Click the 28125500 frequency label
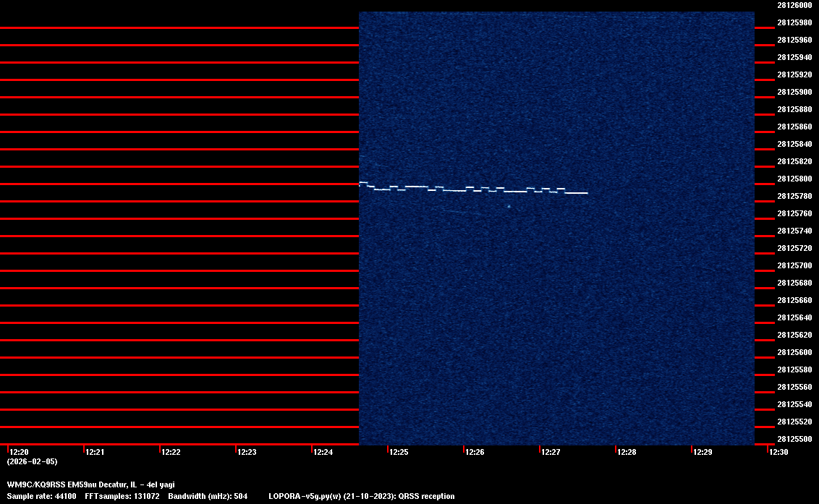The width and height of the screenshot is (819, 504). (x=794, y=439)
